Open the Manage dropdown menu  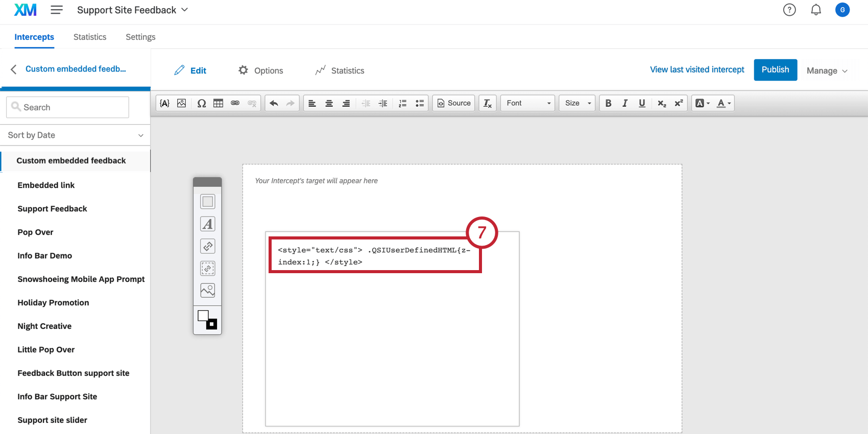[827, 71]
